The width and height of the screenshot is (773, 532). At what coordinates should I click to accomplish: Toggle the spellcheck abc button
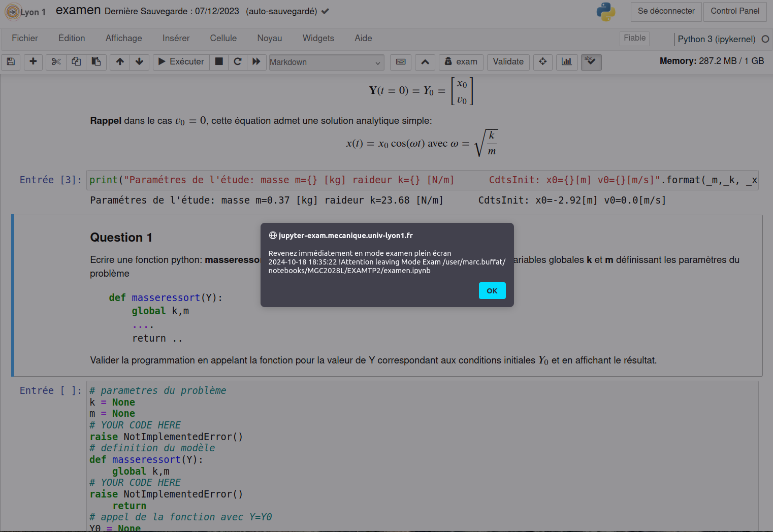(x=591, y=62)
